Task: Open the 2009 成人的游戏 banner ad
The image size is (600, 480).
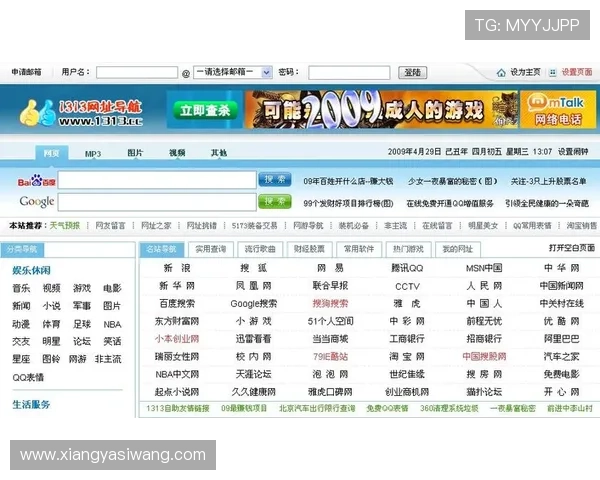Action: pos(382,109)
